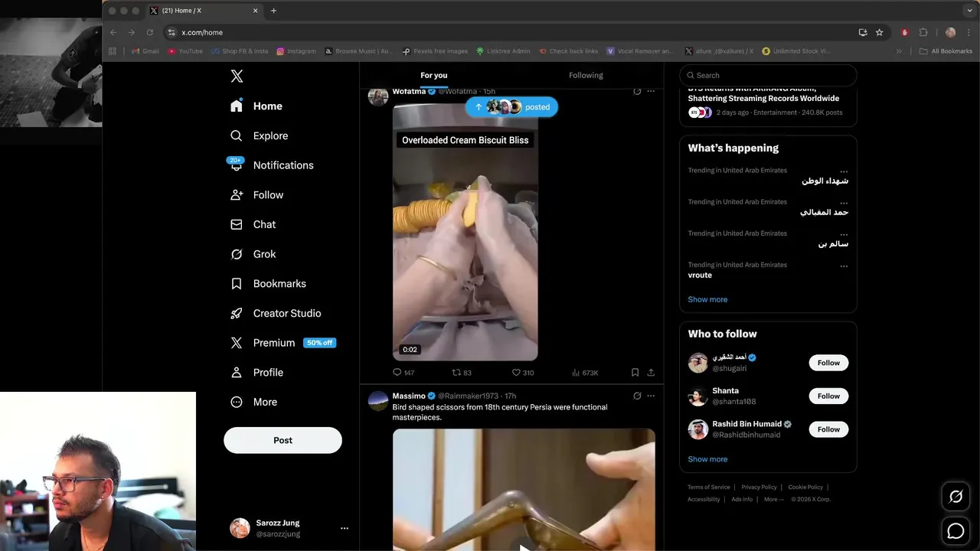Viewport: 980px width, 551px height.
Task: Open Notifications page
Action: (272, 165)
